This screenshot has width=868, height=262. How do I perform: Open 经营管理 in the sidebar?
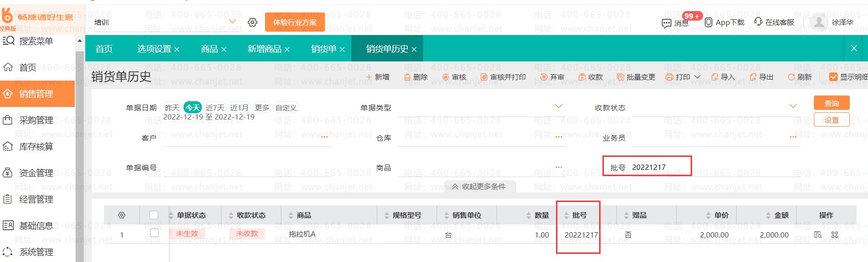(x=37, y=200)
